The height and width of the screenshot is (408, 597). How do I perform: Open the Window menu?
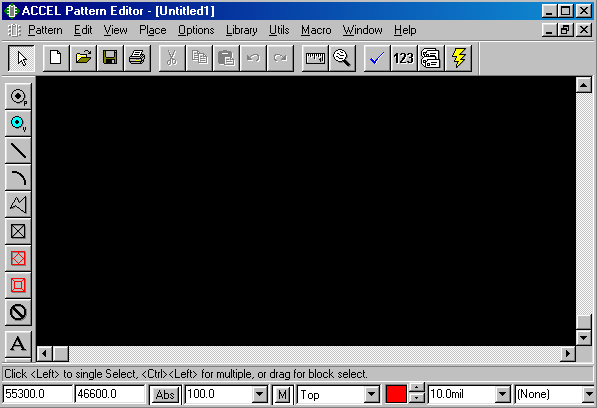362,30
